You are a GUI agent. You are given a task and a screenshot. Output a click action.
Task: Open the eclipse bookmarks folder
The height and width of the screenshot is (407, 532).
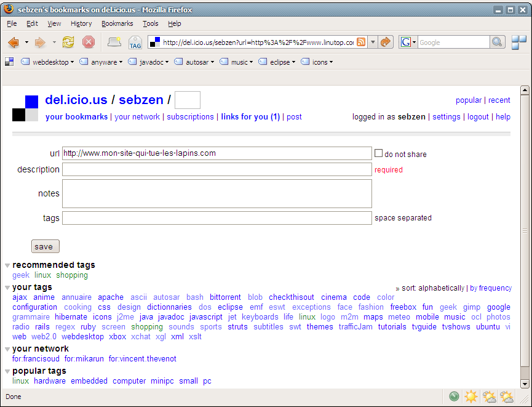[277, 62]
